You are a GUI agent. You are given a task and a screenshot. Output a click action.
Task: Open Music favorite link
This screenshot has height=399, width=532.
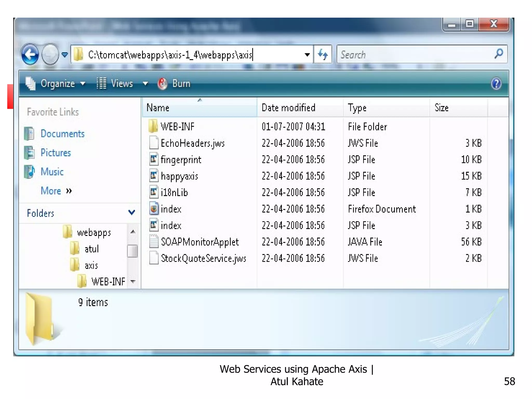point(52,172)
